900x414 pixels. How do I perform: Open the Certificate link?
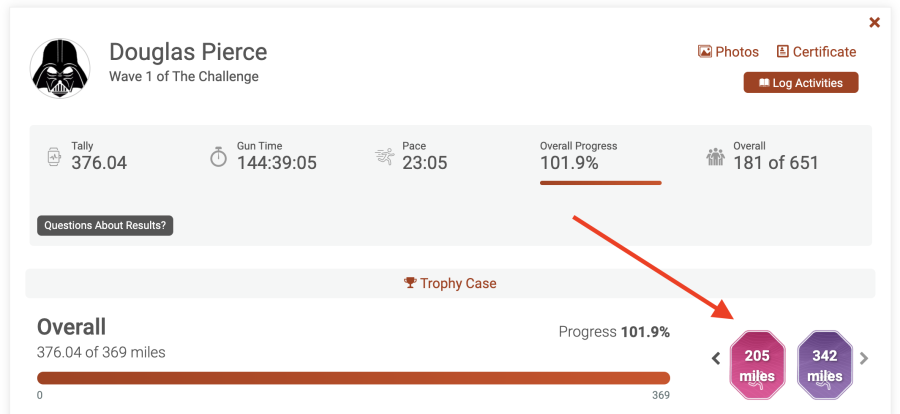(x=824, y=52)
